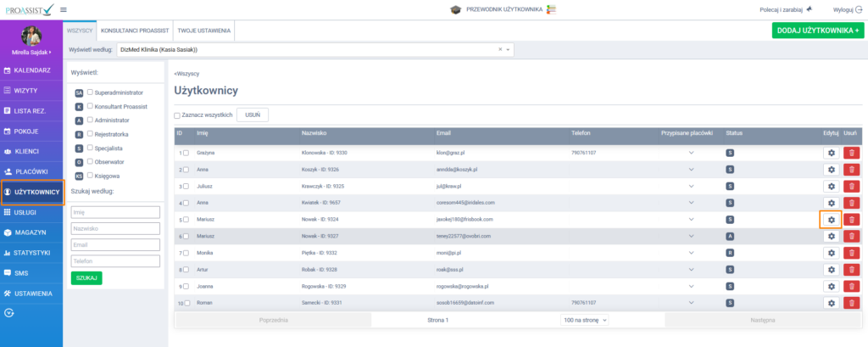The image size is (868, 347).
Task: Click the gear icon for Monika Piętka
Action: pyautogui.click(x=831, y=253)
